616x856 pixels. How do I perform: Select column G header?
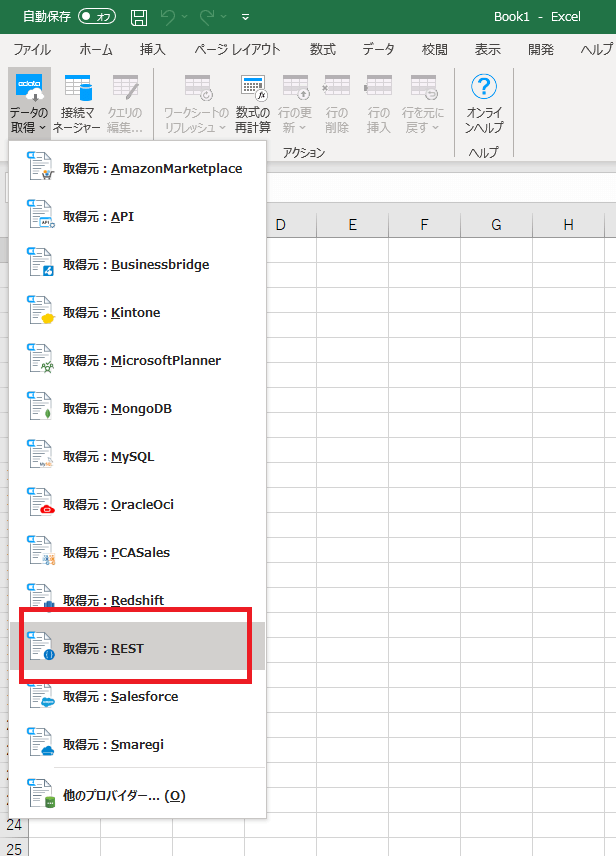tap(496, 225)
